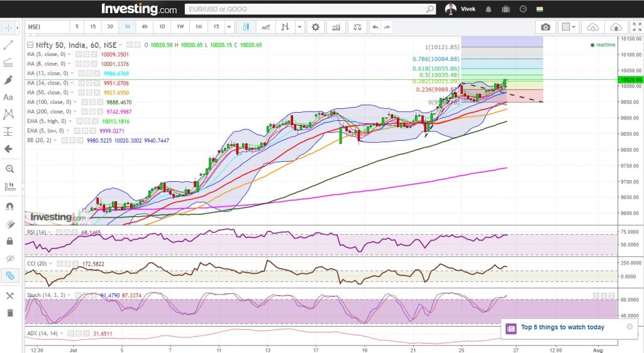Toggle magnet mode in the sidebar

pos(9,207)
